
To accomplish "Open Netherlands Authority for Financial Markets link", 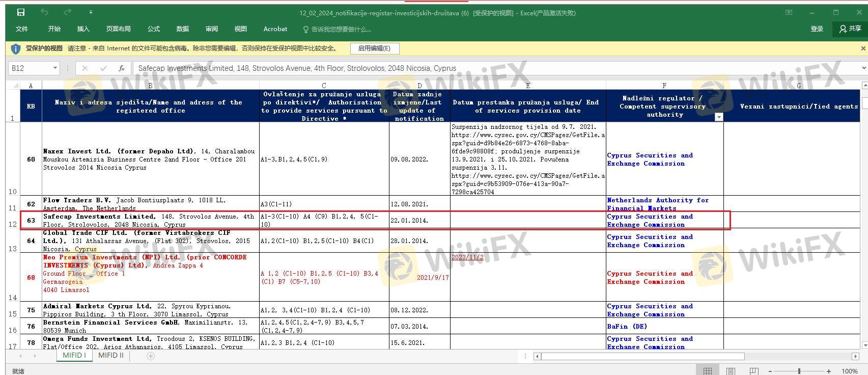I will [657, 204].
